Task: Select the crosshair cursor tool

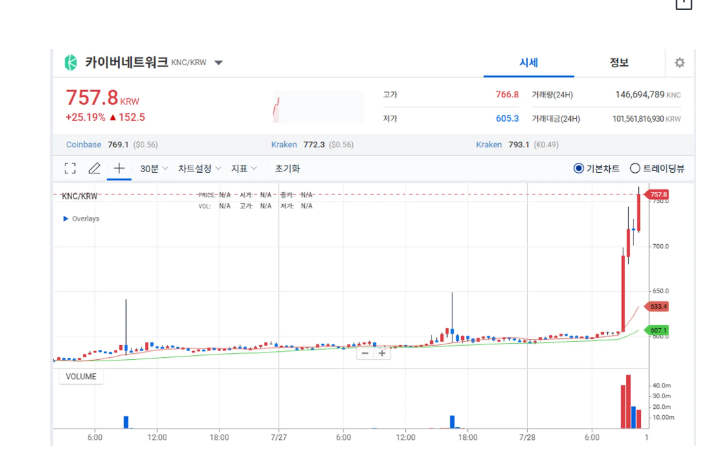Action: pyautogui.click(x=119, y=169)
